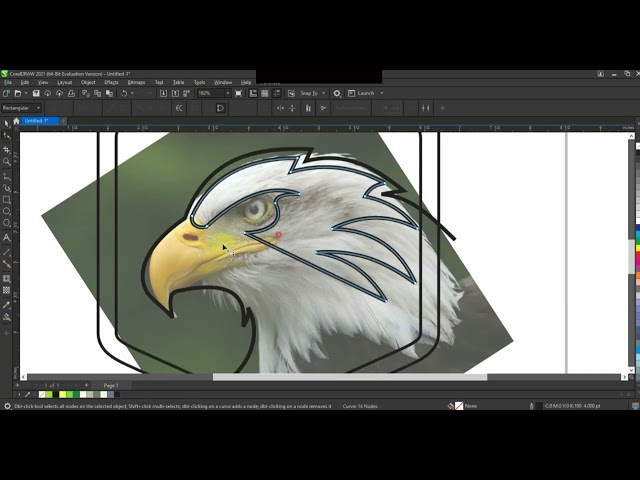Open the Edit menu

[x=25, y=82]
